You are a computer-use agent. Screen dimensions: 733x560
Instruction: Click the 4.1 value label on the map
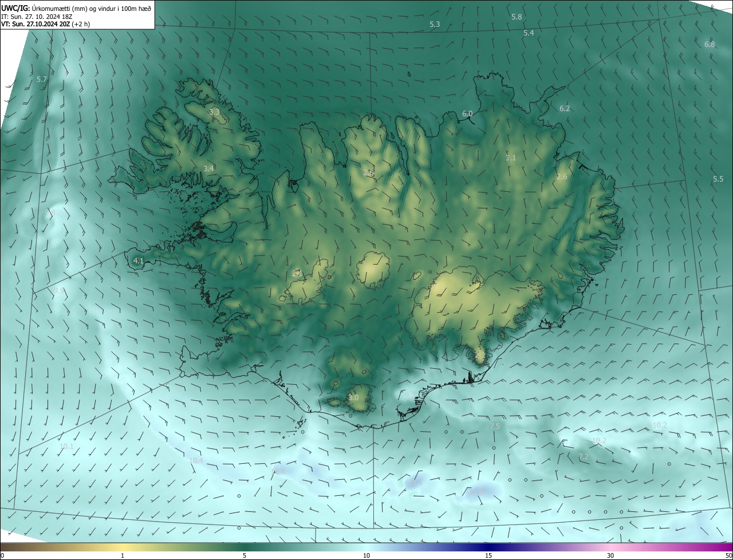tap(138, 261)
